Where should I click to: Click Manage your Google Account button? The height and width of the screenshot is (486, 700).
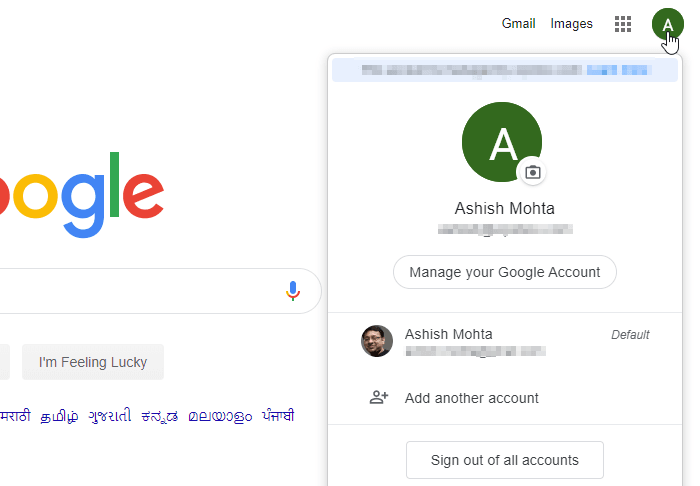[504, 272]
